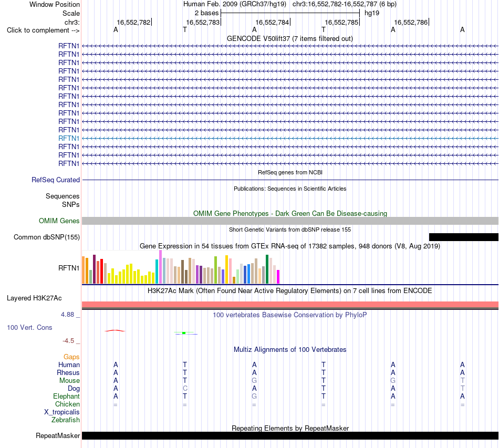Click the mismatched "G" base in the Elephant row
The height and width of the screenshot is (448, 499).
254,396
